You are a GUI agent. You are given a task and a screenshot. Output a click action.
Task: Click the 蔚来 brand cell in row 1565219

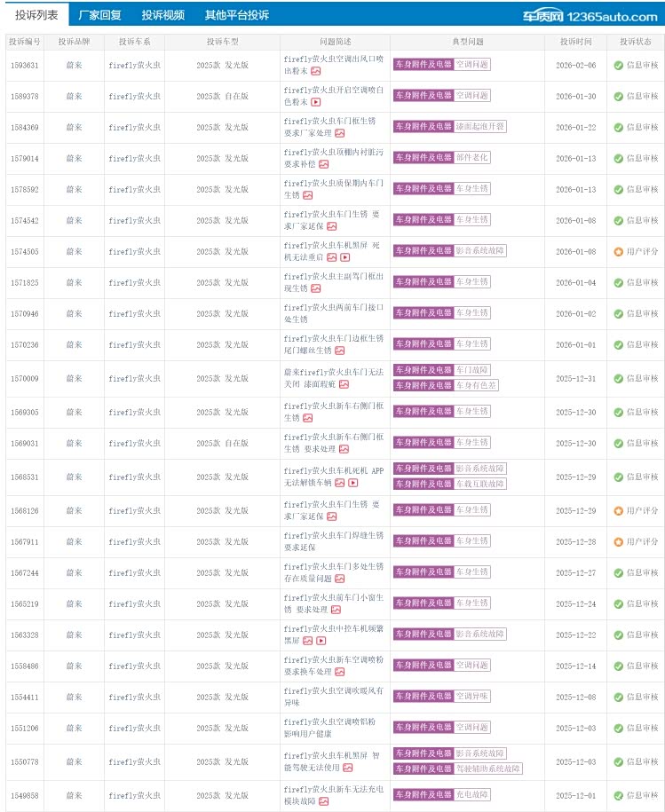tap(74, 603)
